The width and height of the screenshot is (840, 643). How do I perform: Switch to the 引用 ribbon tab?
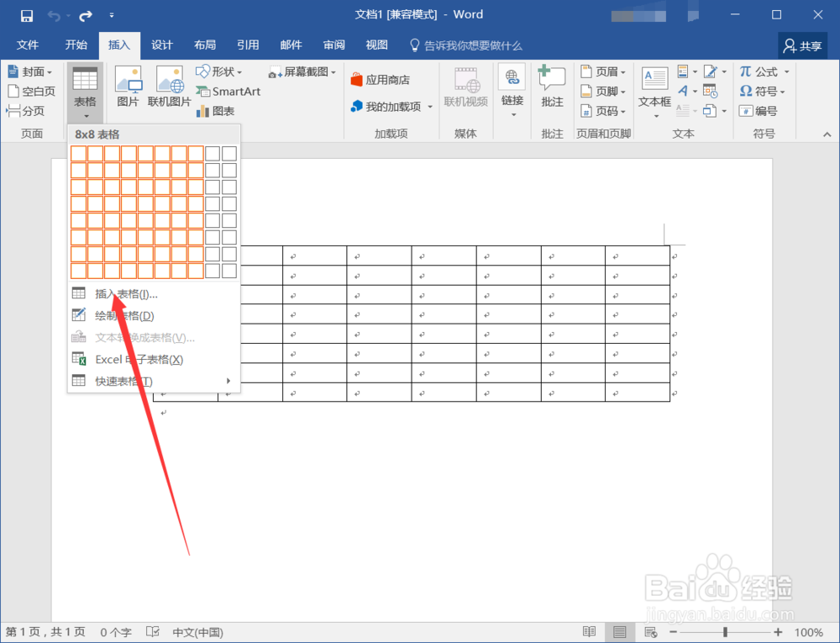coord(248,45)
